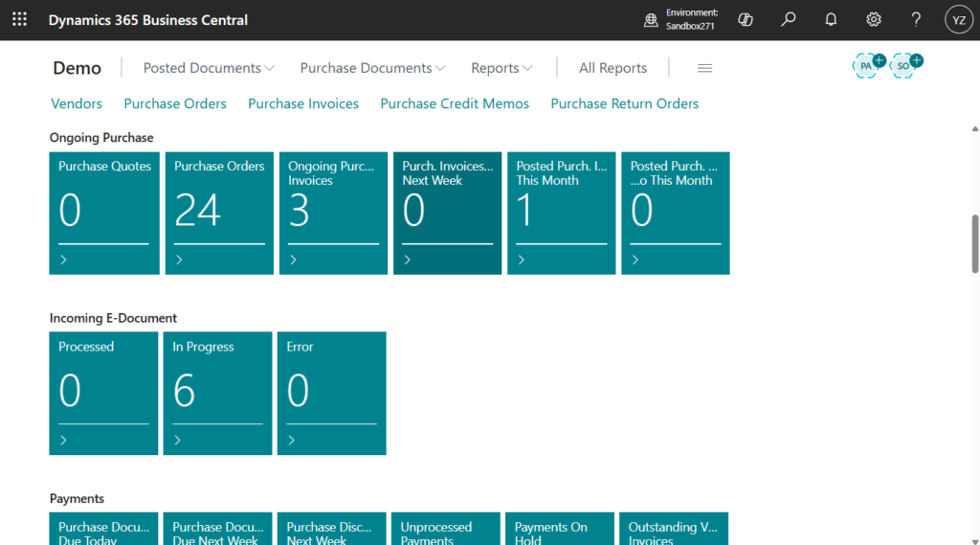Image resolution: width=980 pixels, height=545 pixels.
Task: Click the vertical page scrollbar
Action: (x=975, y=244)
